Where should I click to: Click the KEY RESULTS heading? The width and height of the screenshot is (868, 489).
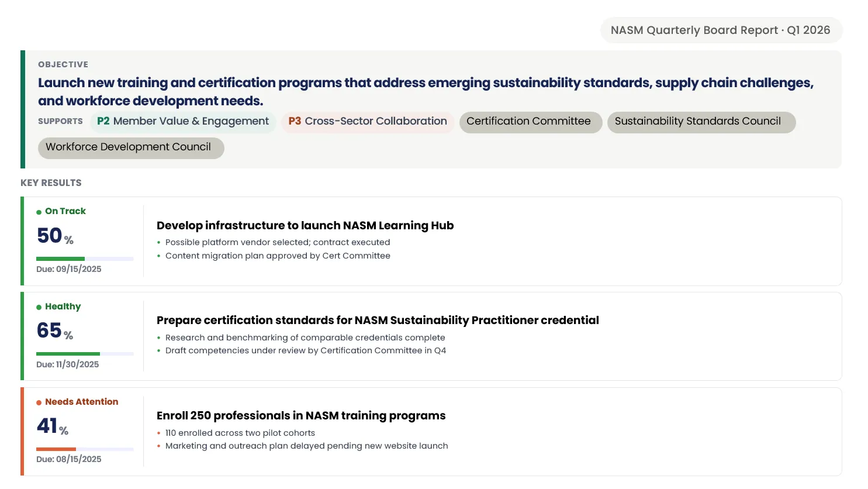[51, 183]
